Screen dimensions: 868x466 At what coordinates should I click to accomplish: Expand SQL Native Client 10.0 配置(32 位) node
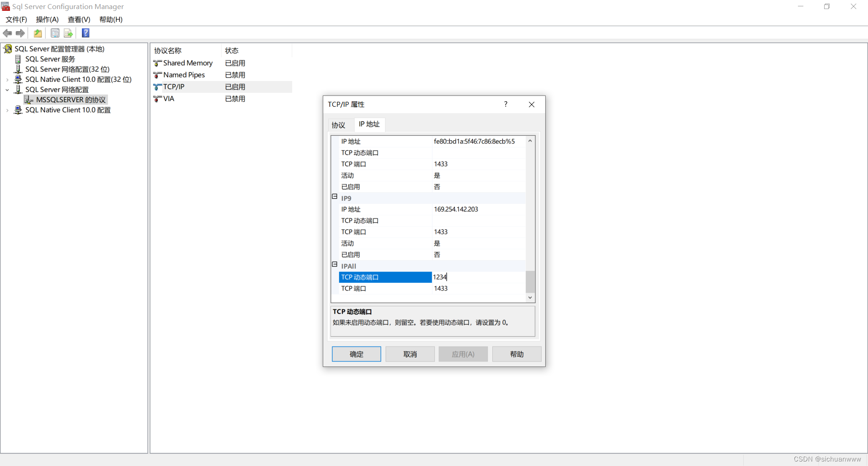click(x=7, y=80)
